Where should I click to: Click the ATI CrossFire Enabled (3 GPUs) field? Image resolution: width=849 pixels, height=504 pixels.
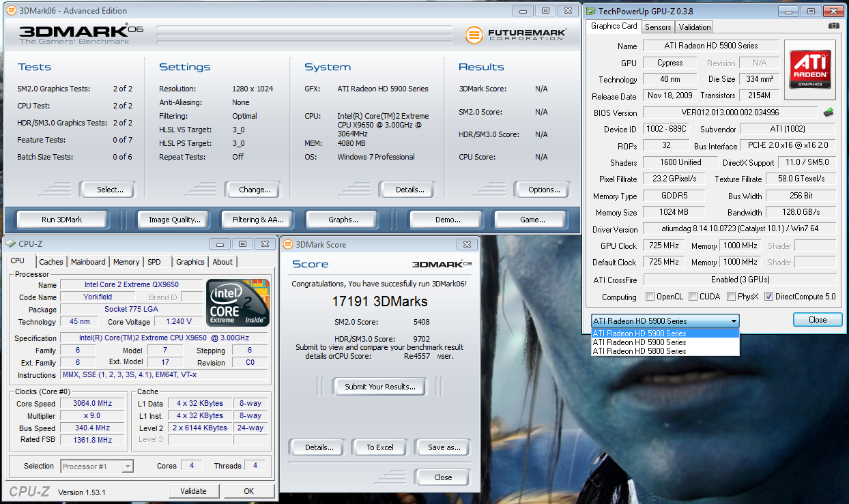pos(740,280)
